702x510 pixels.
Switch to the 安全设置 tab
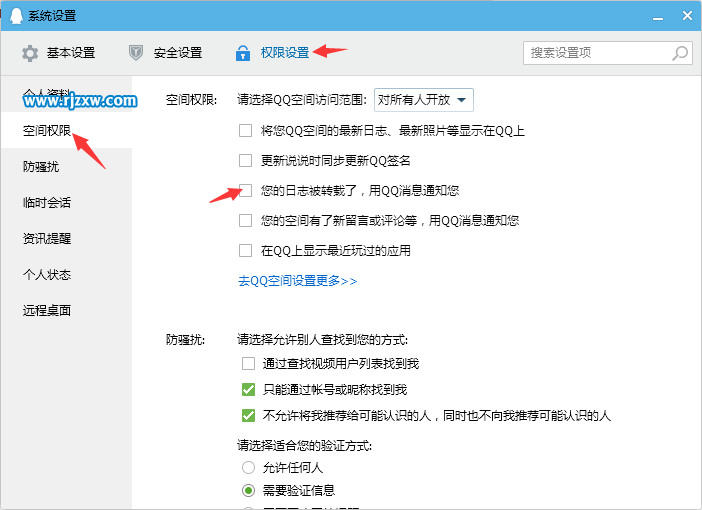165,53
